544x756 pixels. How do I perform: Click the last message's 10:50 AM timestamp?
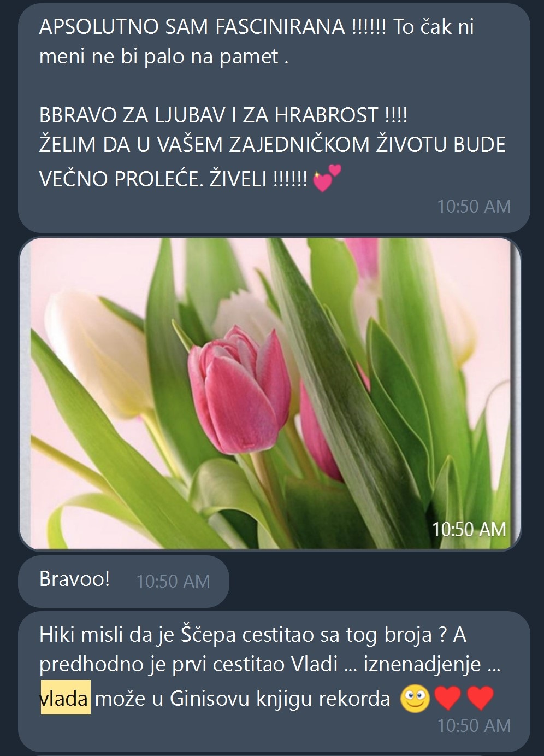coord(474,725)
